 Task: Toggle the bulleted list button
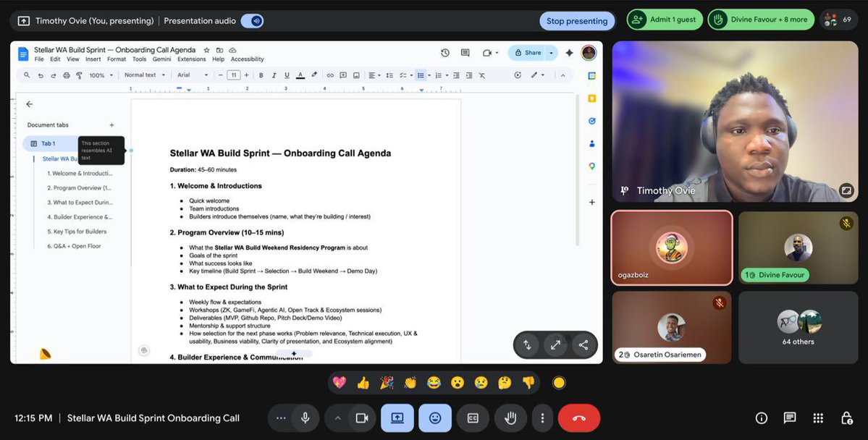[421, 75]
